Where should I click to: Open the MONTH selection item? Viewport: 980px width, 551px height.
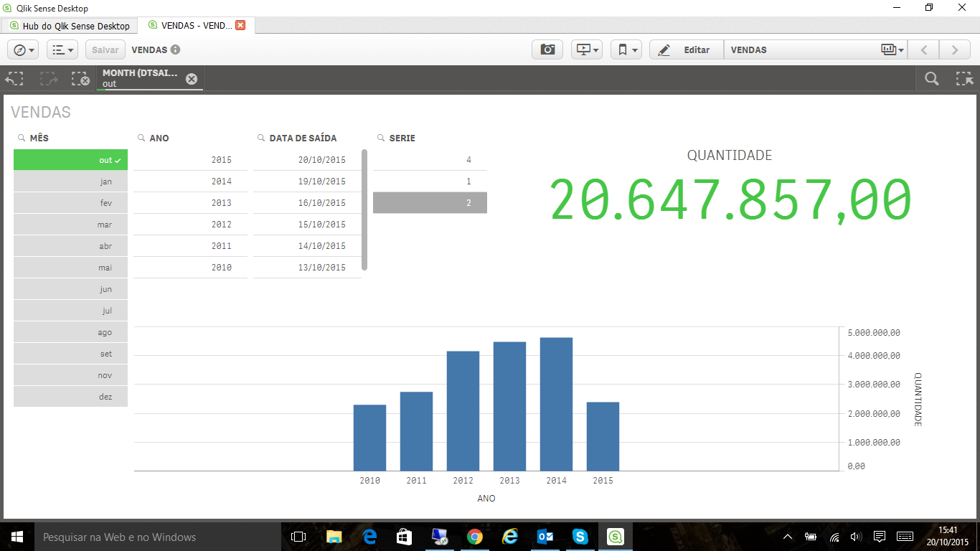click(140, 78)
